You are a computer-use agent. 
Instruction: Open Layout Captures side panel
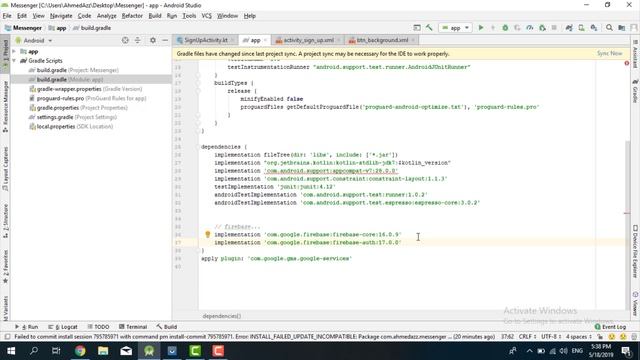pyautogui.click(x=5, y=169)
